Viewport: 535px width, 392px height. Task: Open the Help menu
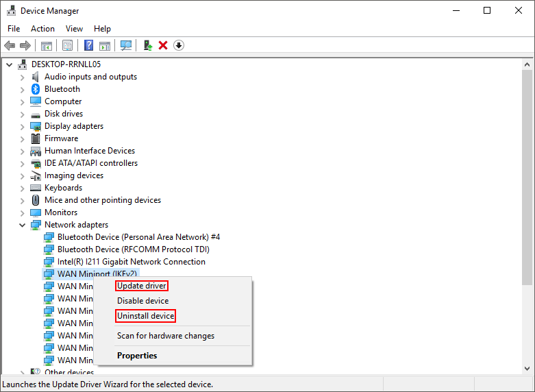(102, 29)
